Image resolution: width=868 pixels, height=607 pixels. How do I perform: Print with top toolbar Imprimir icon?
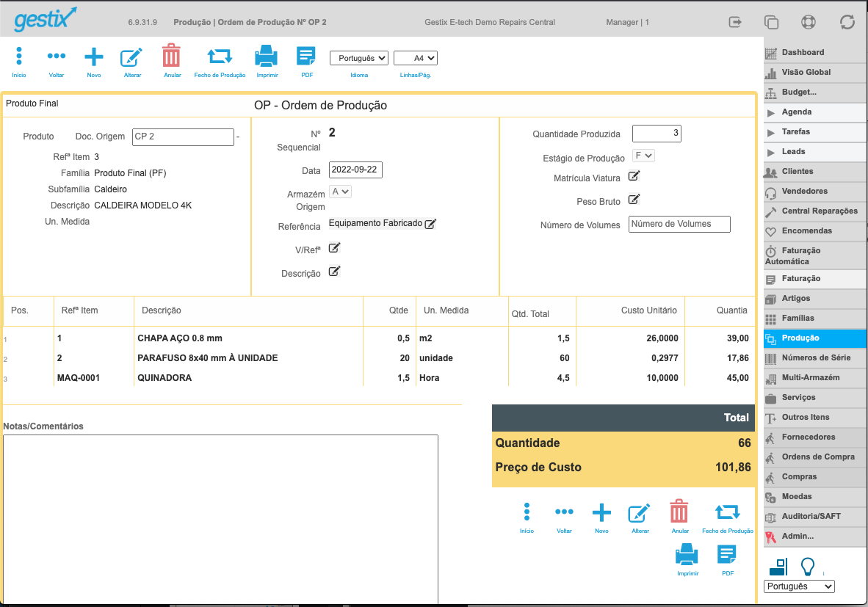[267, 57]
